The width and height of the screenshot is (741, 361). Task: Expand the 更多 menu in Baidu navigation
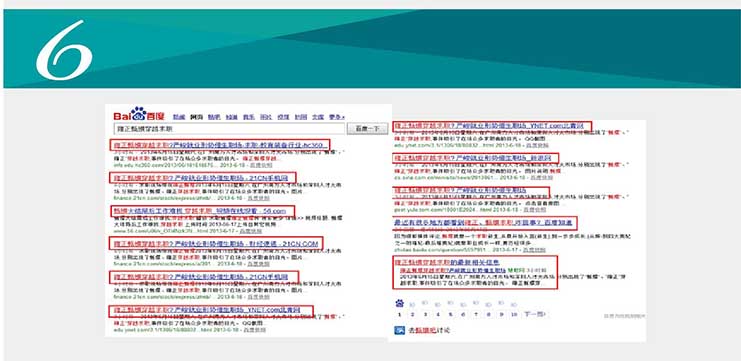(x=336, y=117)
